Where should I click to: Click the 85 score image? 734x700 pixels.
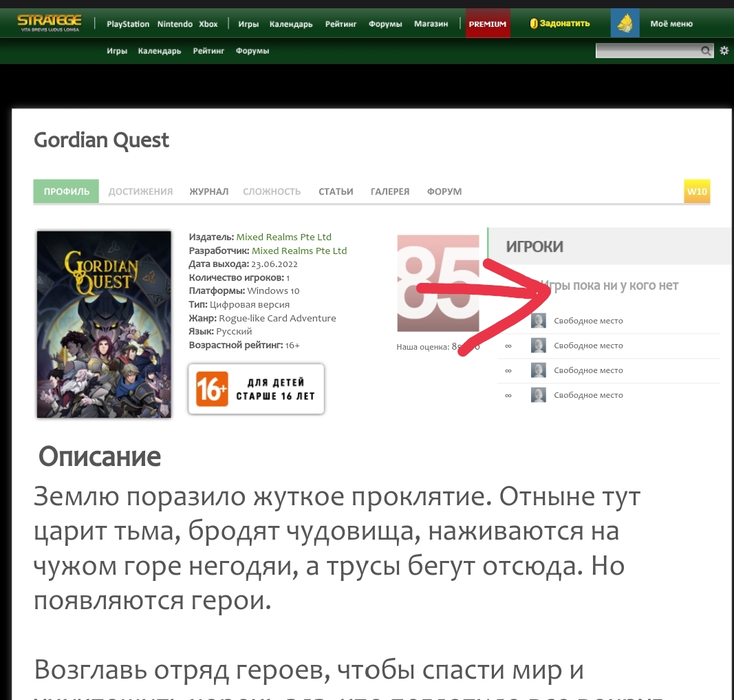438,283
